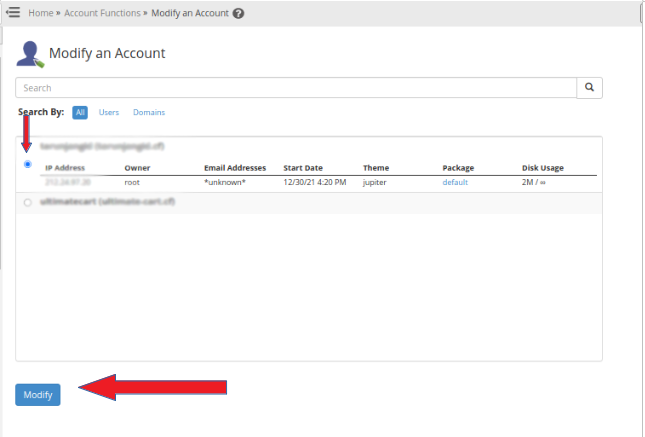Select the ultimatecart account radio button
This screenshot has height=437, width=645.
(28, 202)
